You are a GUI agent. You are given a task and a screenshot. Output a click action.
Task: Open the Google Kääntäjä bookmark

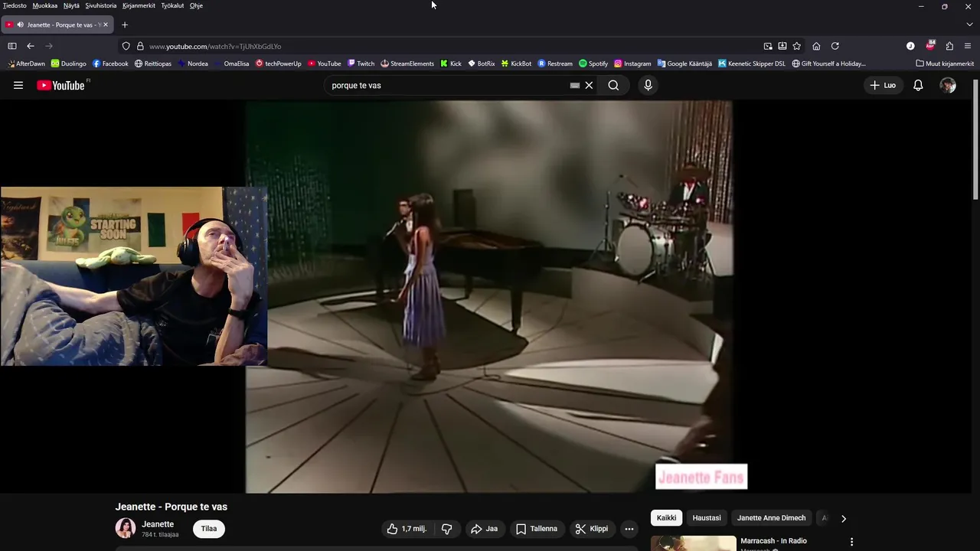pyautogui.click(x=684, y=64)
